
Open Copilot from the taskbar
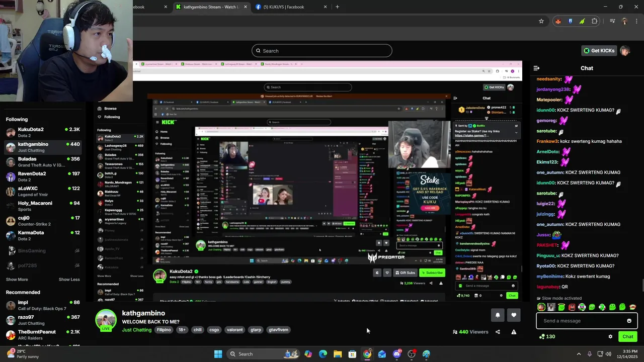[x=308, y=354]
